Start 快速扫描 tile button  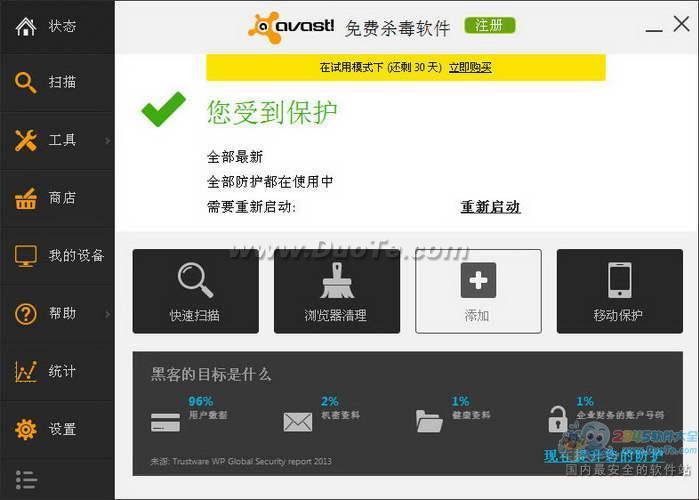point(196,291)
